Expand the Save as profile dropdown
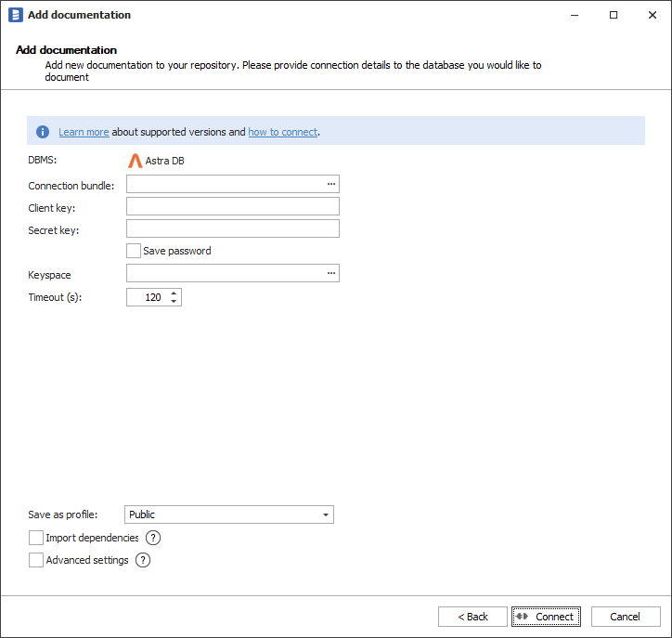 (326, 514)
